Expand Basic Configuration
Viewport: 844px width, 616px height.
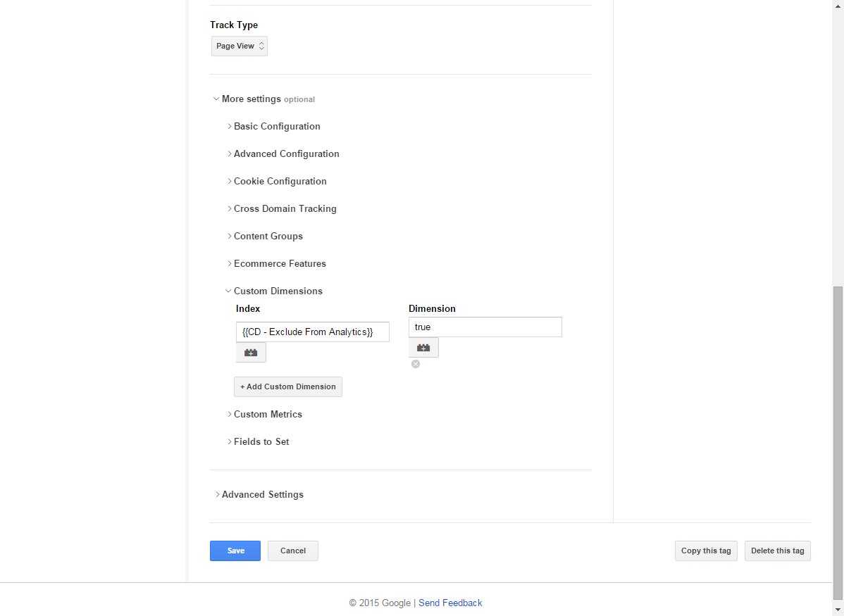[276, 126]
